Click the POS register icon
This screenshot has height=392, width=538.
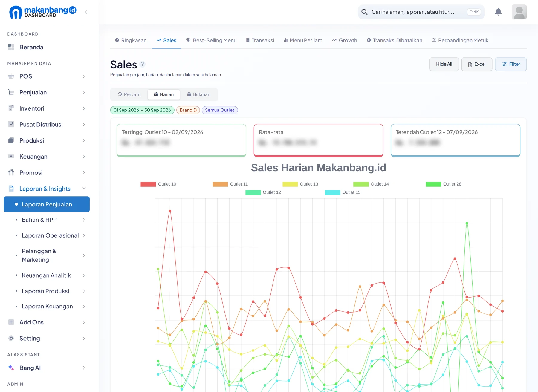point(11,76)
